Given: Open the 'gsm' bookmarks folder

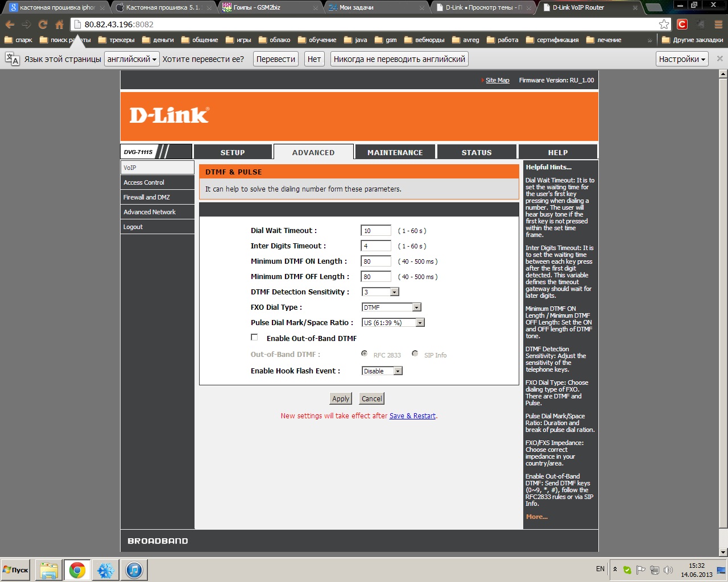Looking at the screenshot, I should tap(386, 40).
